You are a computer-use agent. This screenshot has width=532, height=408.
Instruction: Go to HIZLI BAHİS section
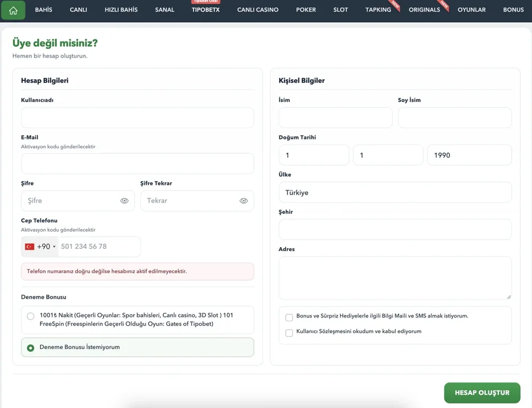[121, 10]
